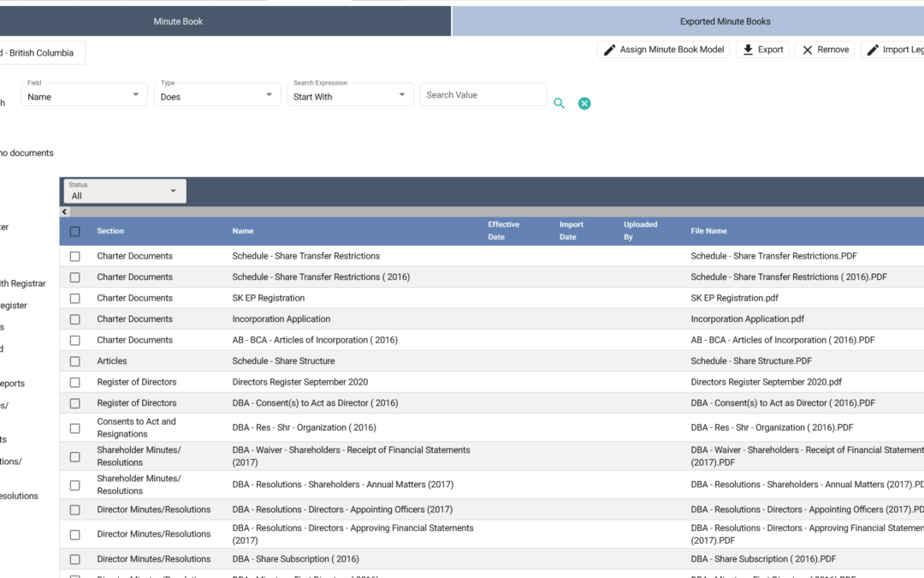This screenshot has height=578, width=924.
Task: Click Articles section cell
Action: 112,361
